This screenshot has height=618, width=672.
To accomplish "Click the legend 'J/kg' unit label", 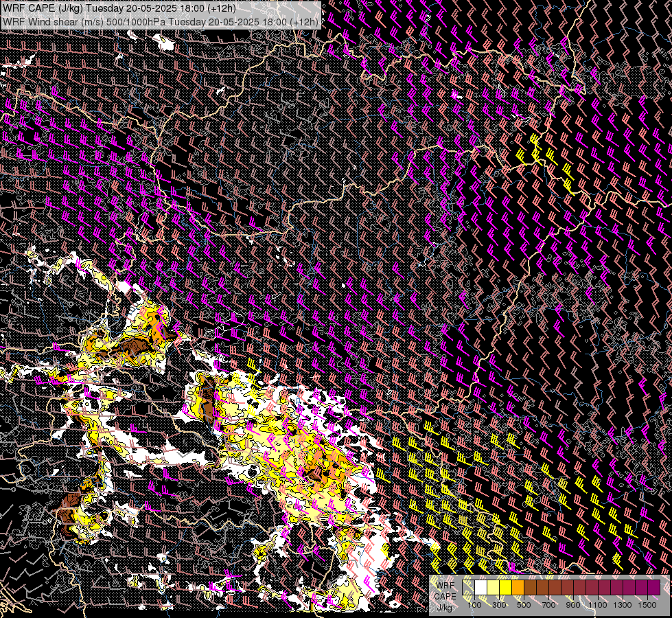I will 445,607.
